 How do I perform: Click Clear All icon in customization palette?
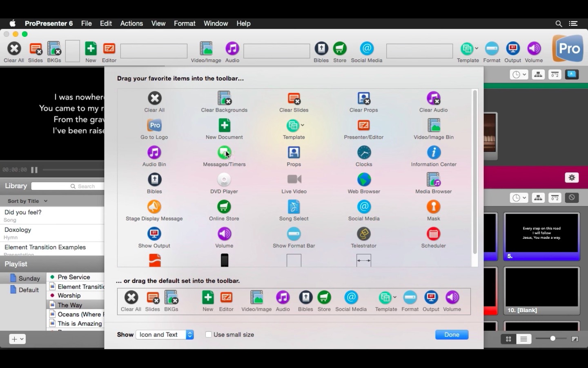click(154, 98)
